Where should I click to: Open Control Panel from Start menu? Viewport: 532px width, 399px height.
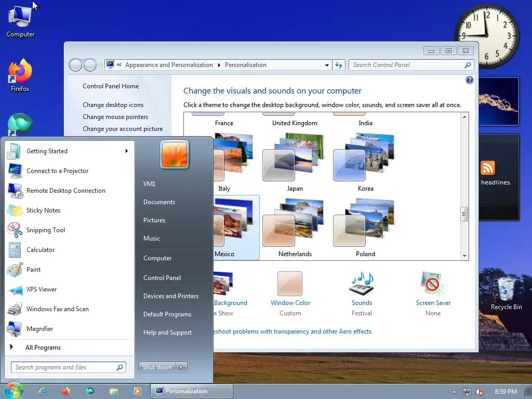pos(162,277)
